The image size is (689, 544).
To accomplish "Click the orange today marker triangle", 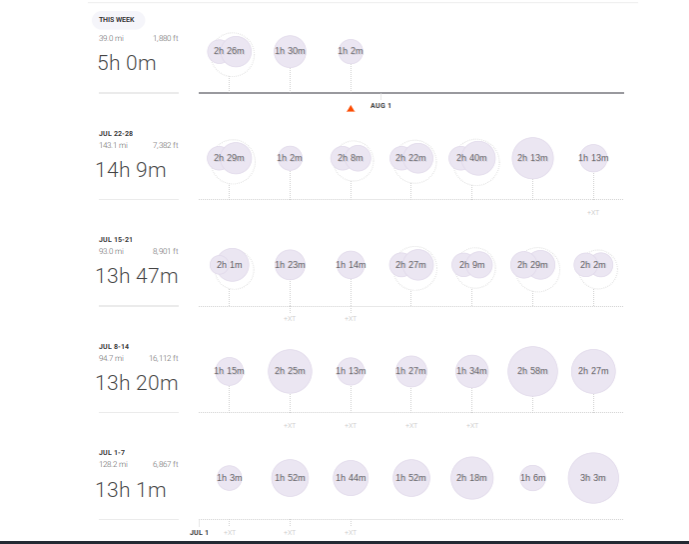I will point(350,108).
